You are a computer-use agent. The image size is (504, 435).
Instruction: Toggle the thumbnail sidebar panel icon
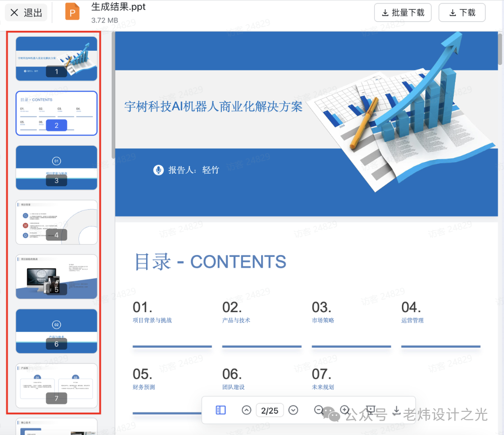pos(221,410)
